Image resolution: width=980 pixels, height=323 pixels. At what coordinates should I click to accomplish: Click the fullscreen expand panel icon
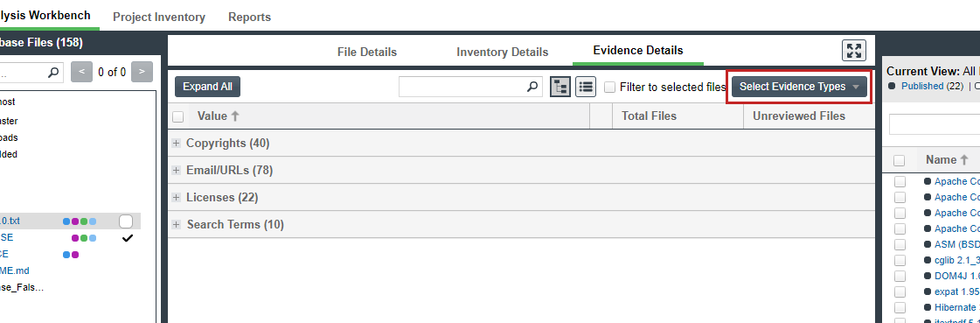(x=854, y=51)
